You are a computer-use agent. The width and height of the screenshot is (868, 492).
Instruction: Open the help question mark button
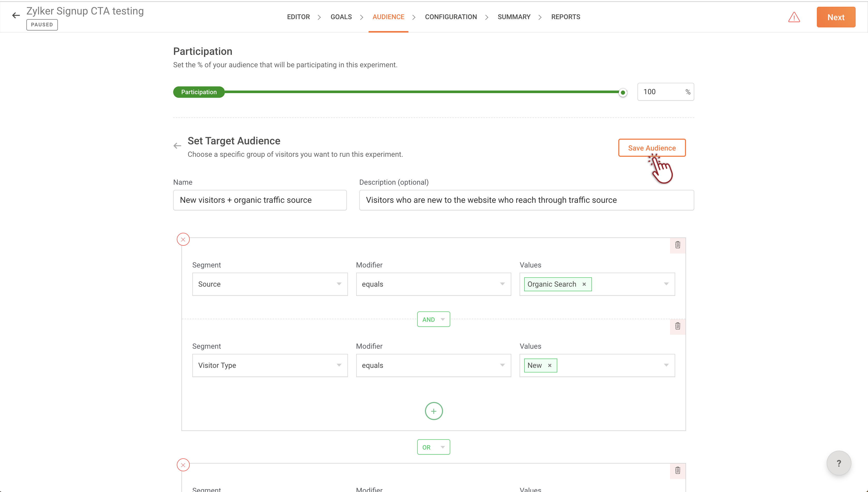[839, 463]
